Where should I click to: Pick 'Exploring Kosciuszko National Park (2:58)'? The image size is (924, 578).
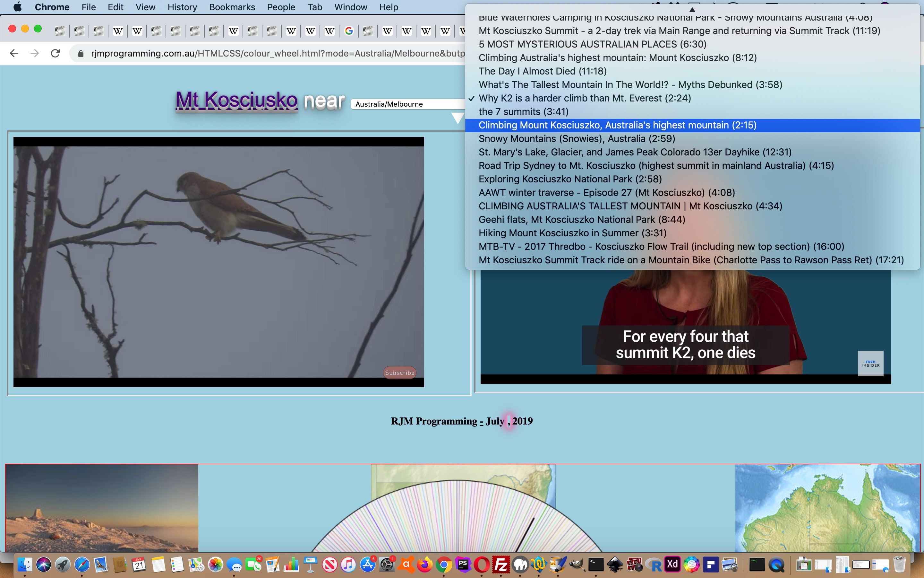692,179
